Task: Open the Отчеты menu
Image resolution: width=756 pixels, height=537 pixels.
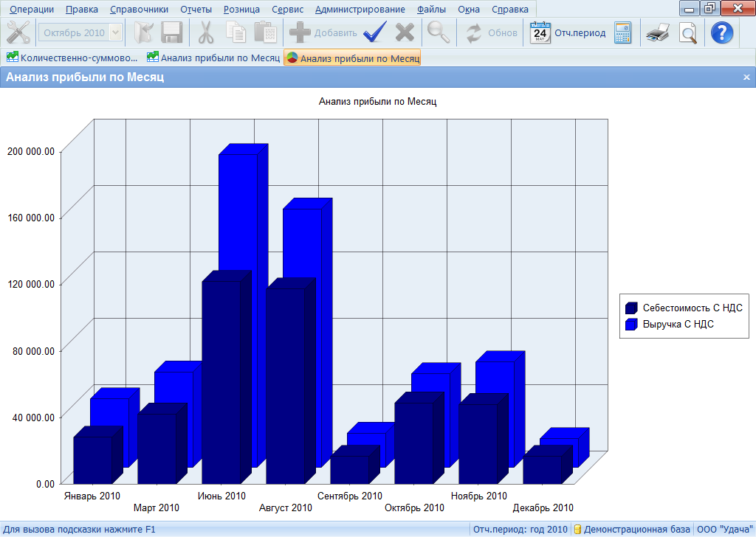Action: coord(196,10)
